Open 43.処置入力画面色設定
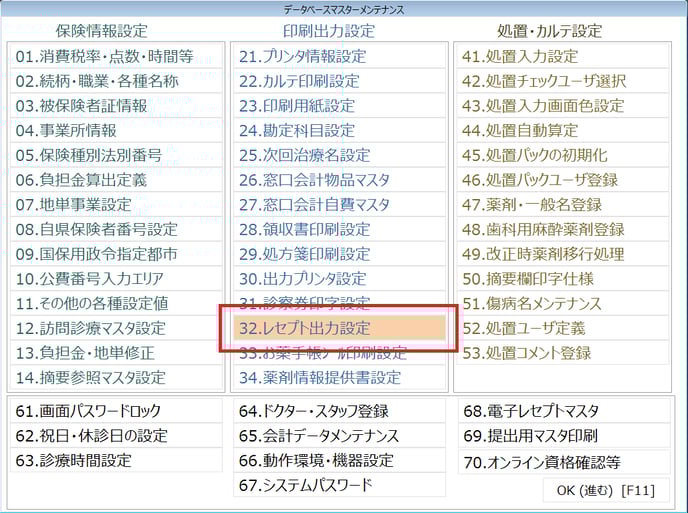688x513 pixels. 561,105
